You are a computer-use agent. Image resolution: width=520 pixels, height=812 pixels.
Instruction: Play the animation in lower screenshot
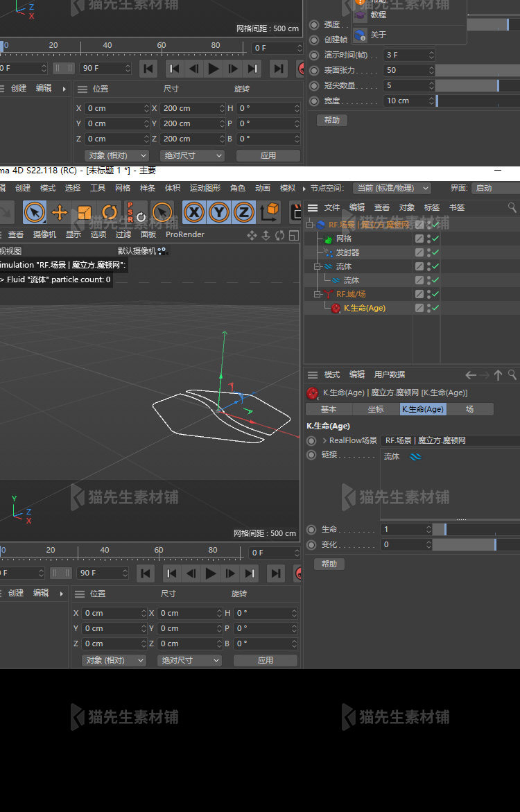click(x=211, y=573)
